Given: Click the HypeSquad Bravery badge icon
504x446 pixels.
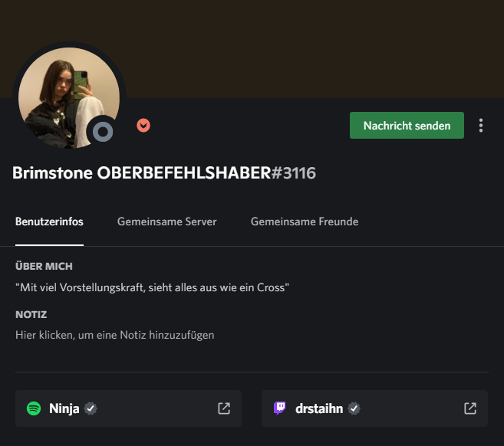Looking at the screenshot, I should click(143, 125).
